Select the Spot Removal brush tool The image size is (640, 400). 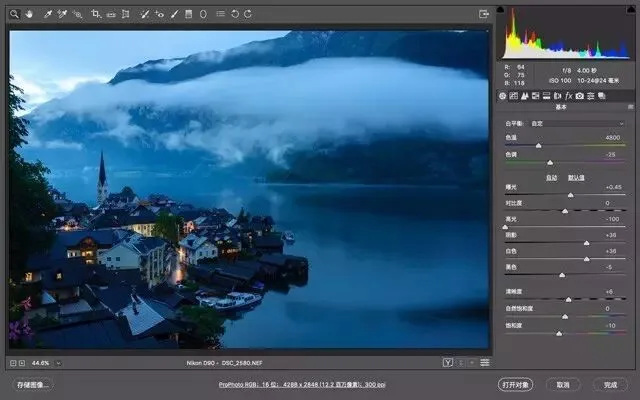point(144,14)
